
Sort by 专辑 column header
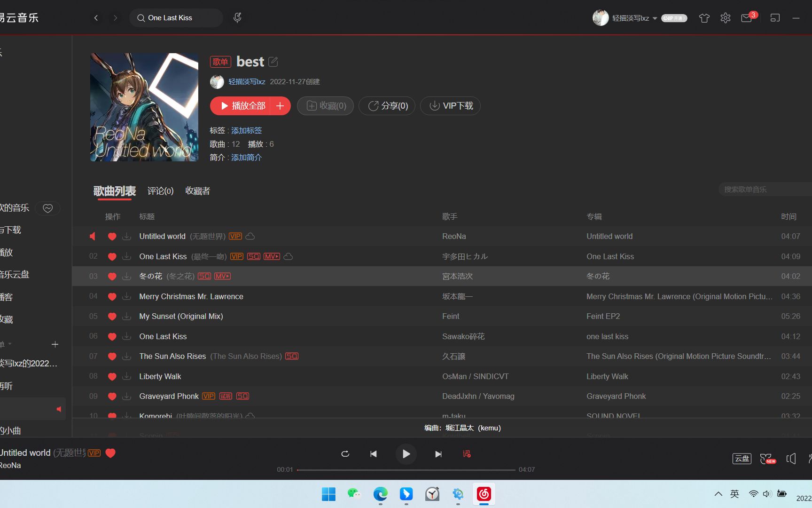click(594, 216)
